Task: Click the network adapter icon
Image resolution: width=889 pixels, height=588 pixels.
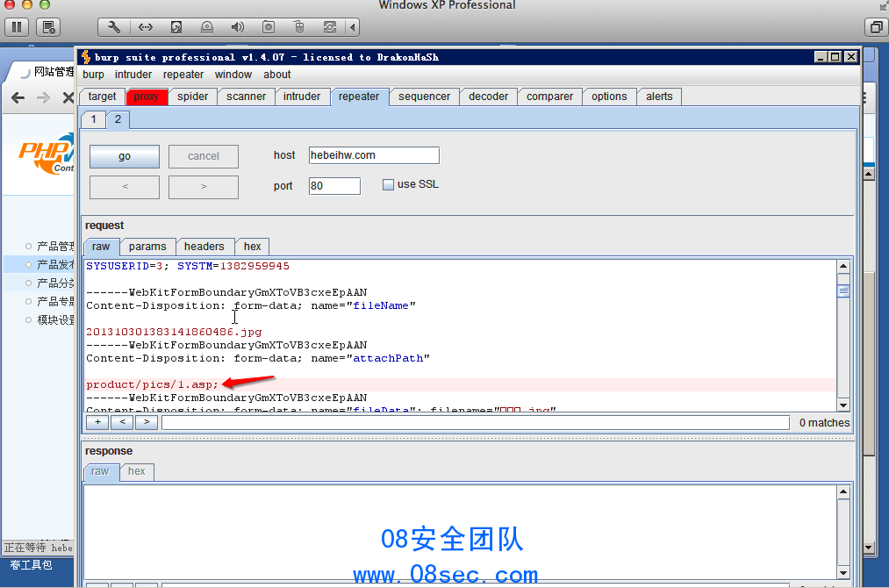Action: click(146, 27)
